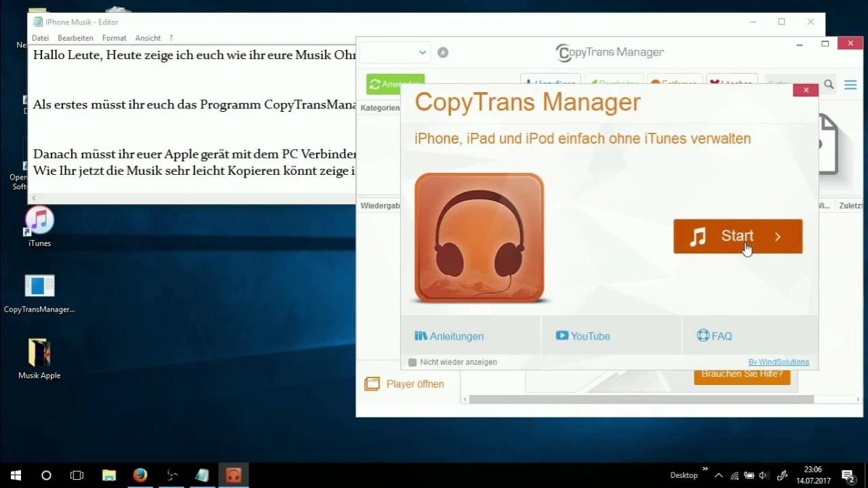Enable 'Nicht wieder anzeigen' checkbox
This screenshot has width=868, height=488.
coord(412,363)
